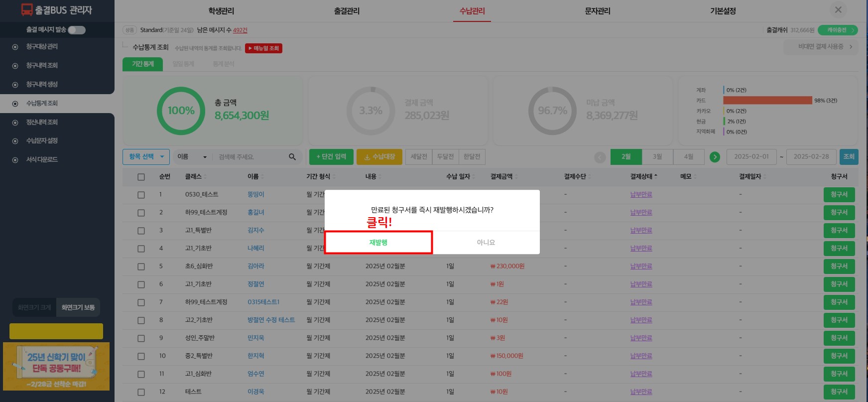This screenshot has width=868, height=402.
Task: Click the X icon at top right
Action: click(x=838, y=10)
